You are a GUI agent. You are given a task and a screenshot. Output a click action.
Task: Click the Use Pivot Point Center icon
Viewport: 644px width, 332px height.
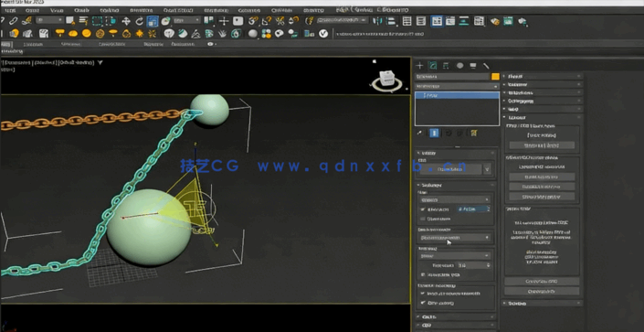pos(209,20)
